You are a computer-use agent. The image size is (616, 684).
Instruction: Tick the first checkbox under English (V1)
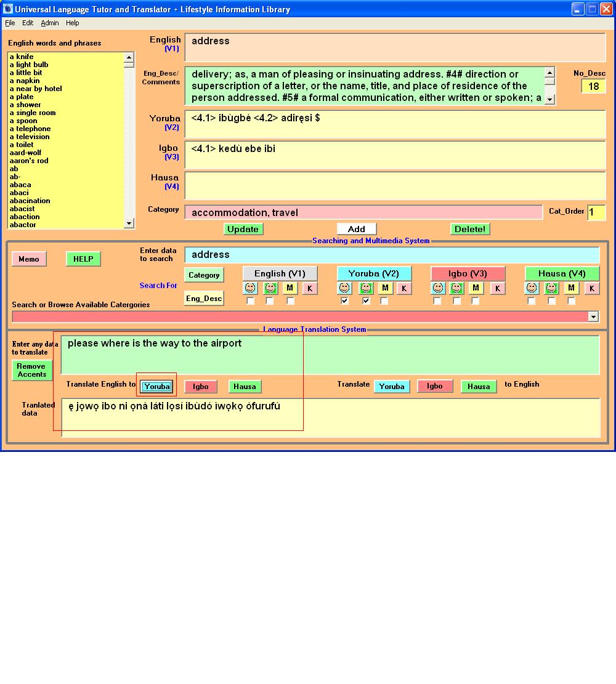point(250,301)
